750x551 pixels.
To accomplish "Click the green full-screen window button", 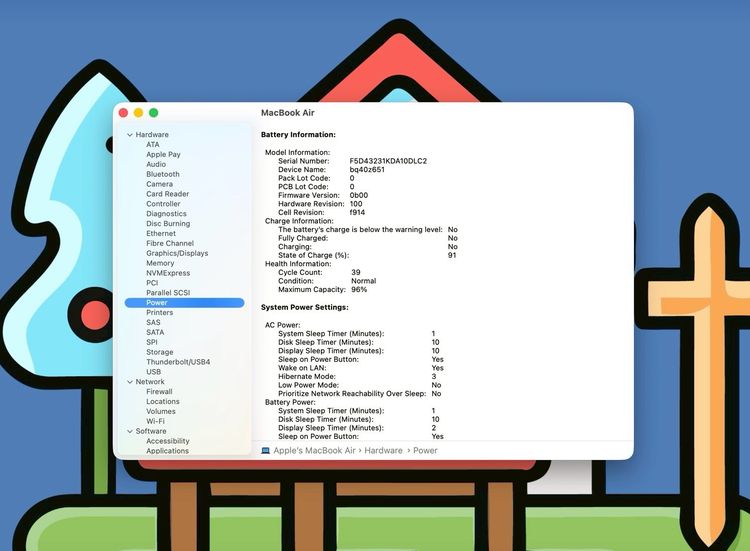I will 153,113.
